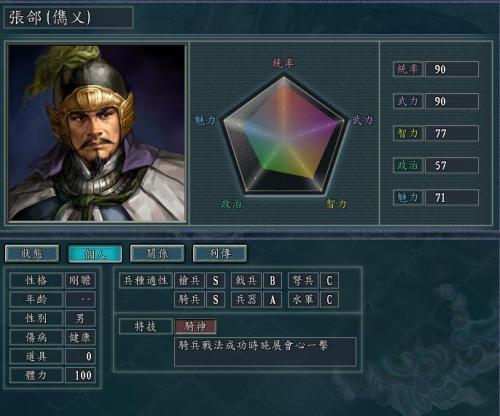Open the 狀態 tab

(x=32, y=254)
